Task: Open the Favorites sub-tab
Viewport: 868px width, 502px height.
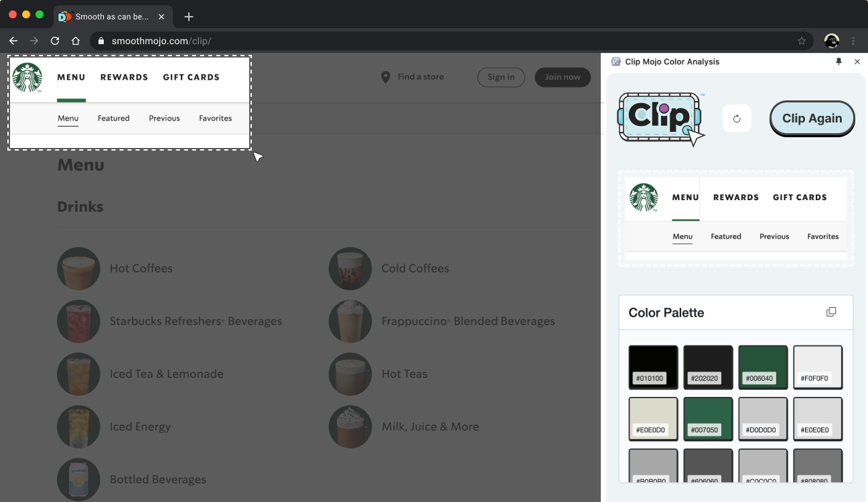Action: pos(215,118)
